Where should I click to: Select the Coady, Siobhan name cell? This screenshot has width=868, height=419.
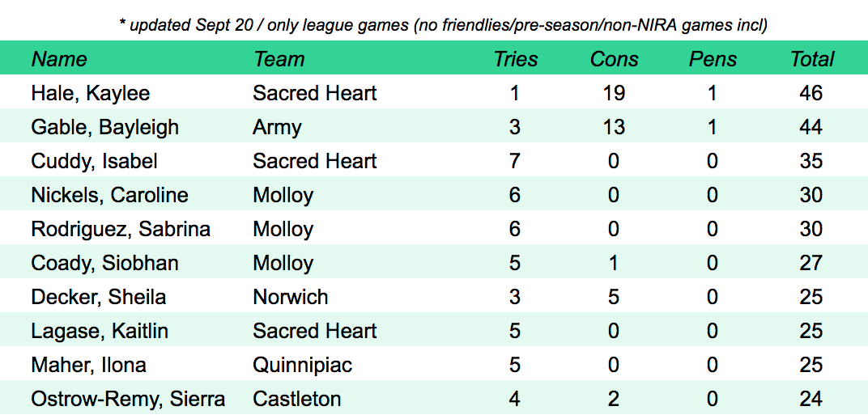[x=104, y=263]
